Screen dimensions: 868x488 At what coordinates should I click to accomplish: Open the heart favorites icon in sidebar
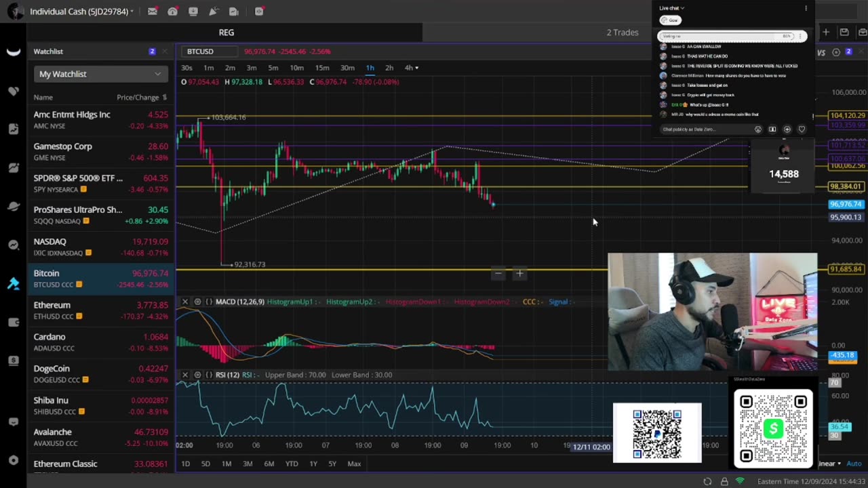pyautogui.click(x=14, y=91)
